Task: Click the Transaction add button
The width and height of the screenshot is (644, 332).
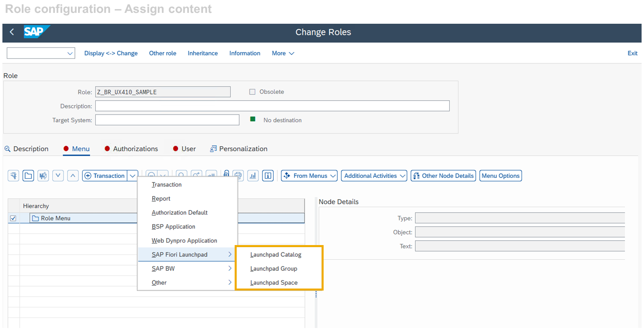Action: pyautogui.click(x=105, y=176)
